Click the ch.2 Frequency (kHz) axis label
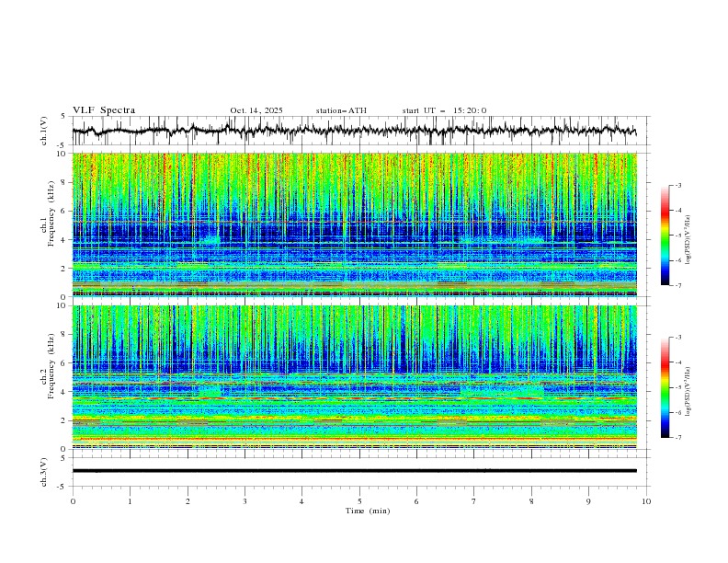The width and height of the screenshot is (728, 563). 47,366
